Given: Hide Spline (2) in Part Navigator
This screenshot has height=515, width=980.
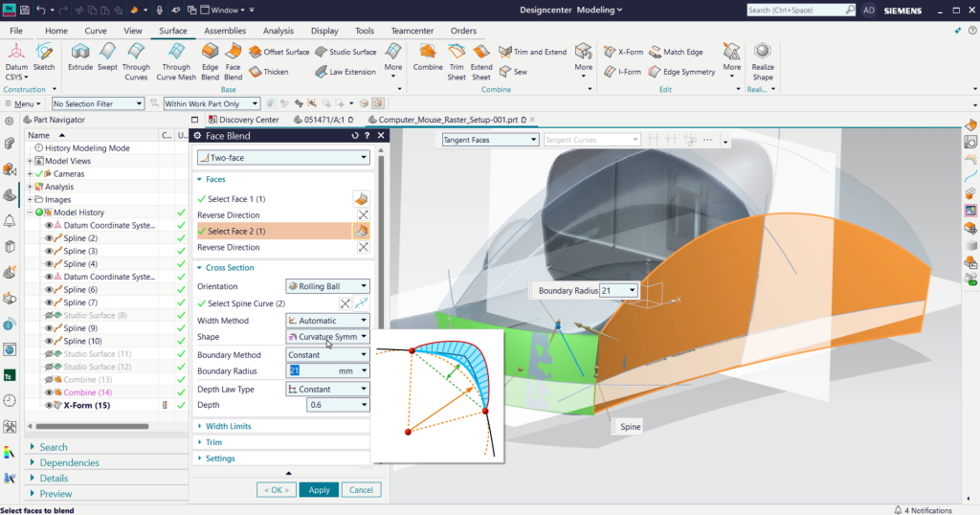Looking at the screenshot, I should [x=49, y=238].
